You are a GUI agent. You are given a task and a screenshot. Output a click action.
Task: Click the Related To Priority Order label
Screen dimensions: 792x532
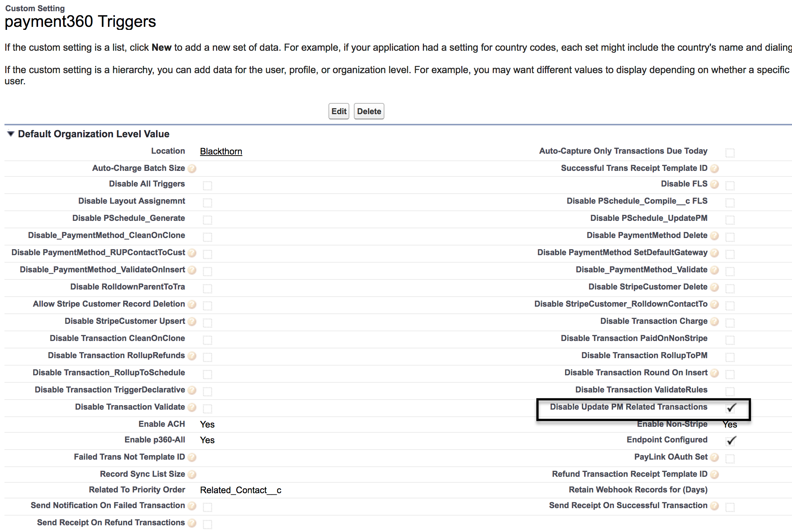(x=137, y=490)
